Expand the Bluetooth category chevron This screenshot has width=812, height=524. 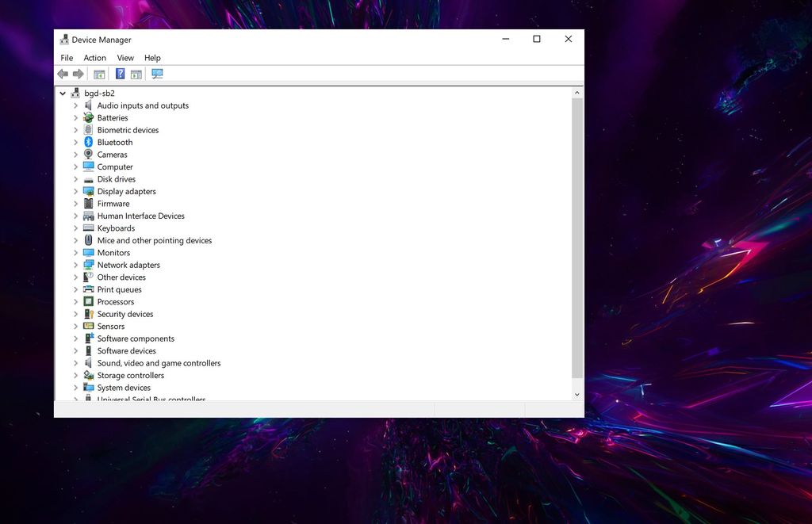[x=75, y=142]
